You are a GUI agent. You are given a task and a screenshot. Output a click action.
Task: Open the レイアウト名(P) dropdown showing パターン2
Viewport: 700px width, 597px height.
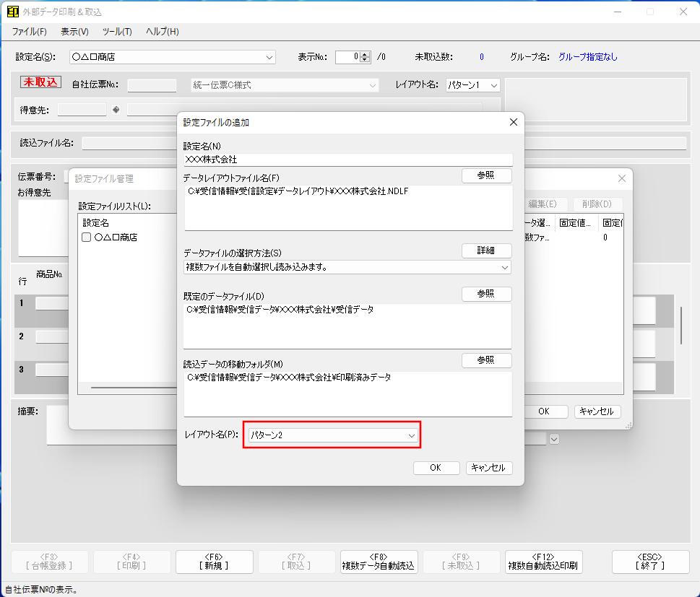[x=332, y=435]
